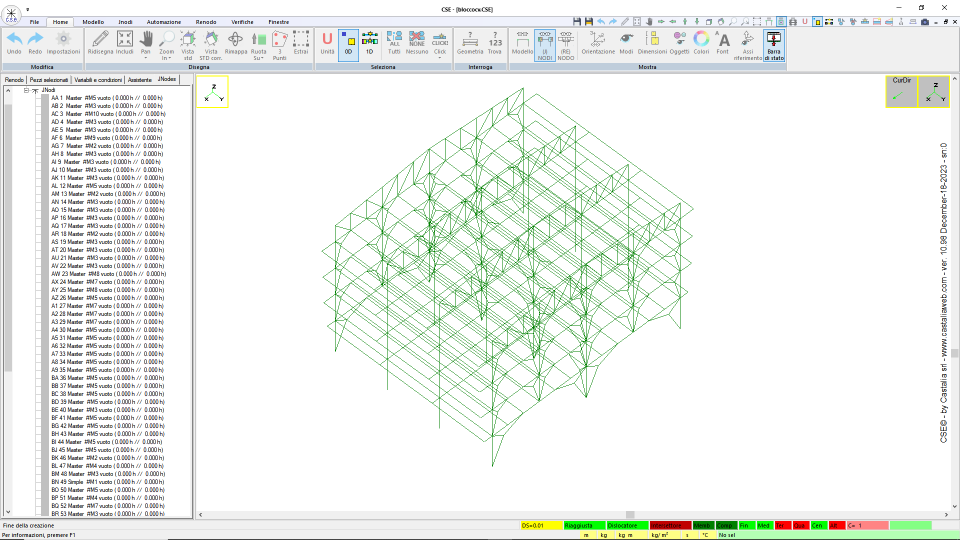Show Assi riferimento reference axes
The width and height of the screenshot is (960, 540).
click(748, 45)
